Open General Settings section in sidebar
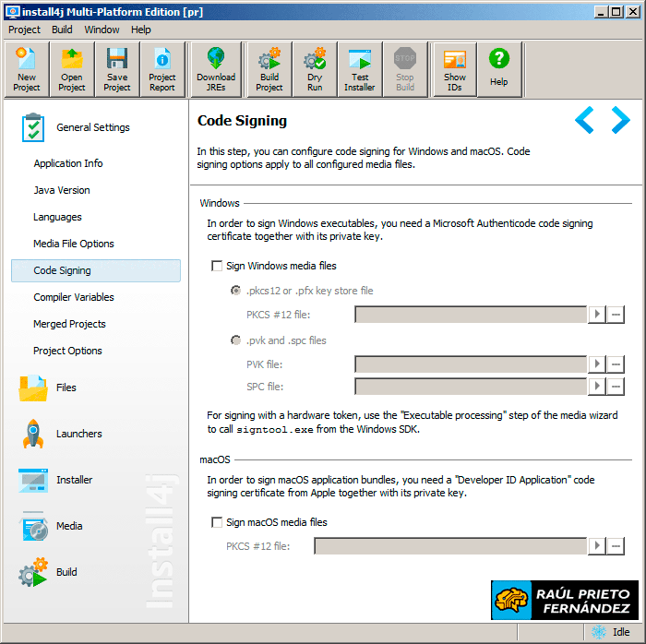646x644 pixels. coord(76,127)
